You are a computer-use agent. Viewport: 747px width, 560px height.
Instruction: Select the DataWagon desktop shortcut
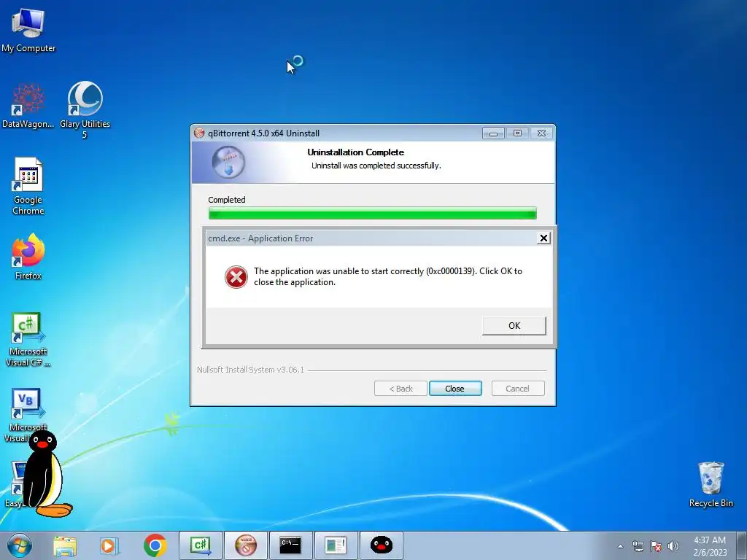28,106
